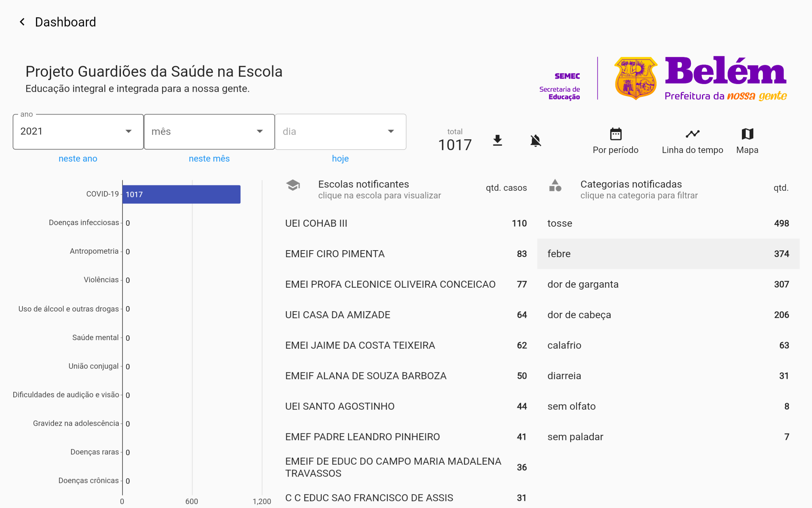Select EMEIF ALANA DE SOUZA BARBOZA
Screen dimensions: 812x508
406,376
